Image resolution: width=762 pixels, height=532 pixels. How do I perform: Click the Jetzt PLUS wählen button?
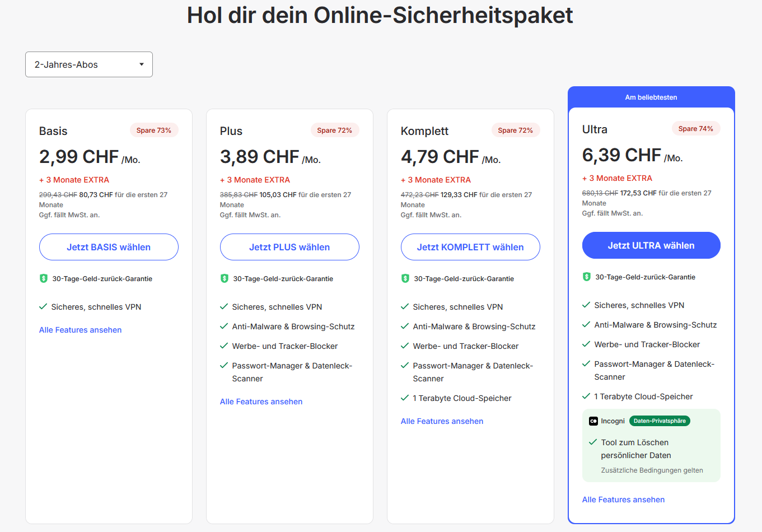[x=289, y=247]
